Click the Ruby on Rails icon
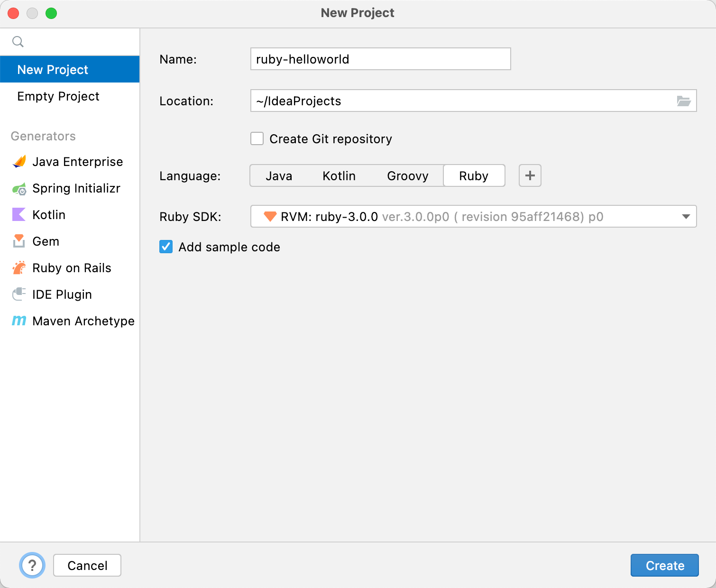716x588 pixels. coord(19,268)
